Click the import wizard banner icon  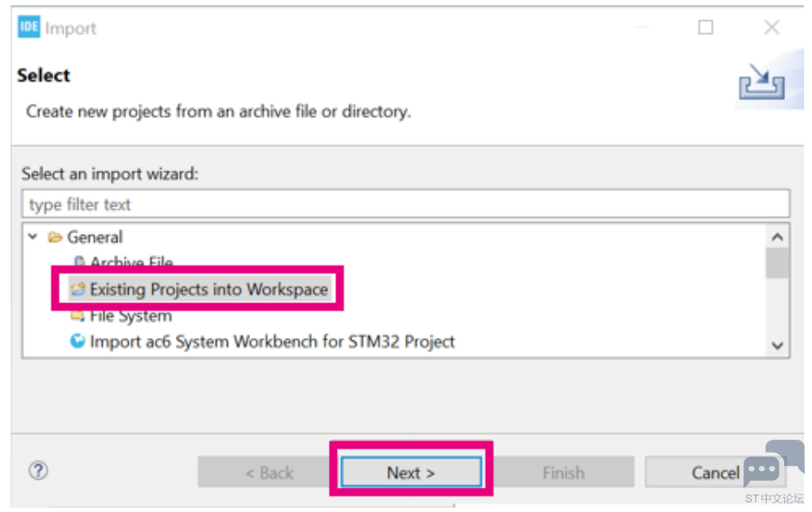[762, 81]
